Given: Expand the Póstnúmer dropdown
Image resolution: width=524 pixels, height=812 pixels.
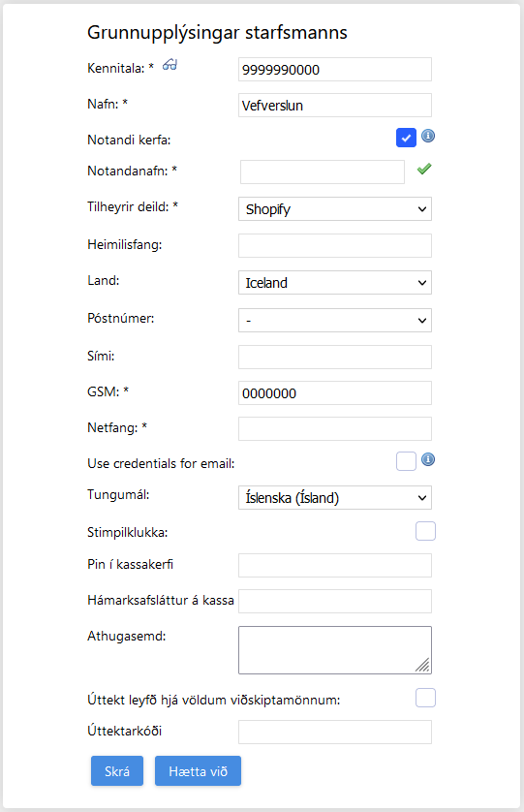Looking at the screenshot, I should (335, 321).
